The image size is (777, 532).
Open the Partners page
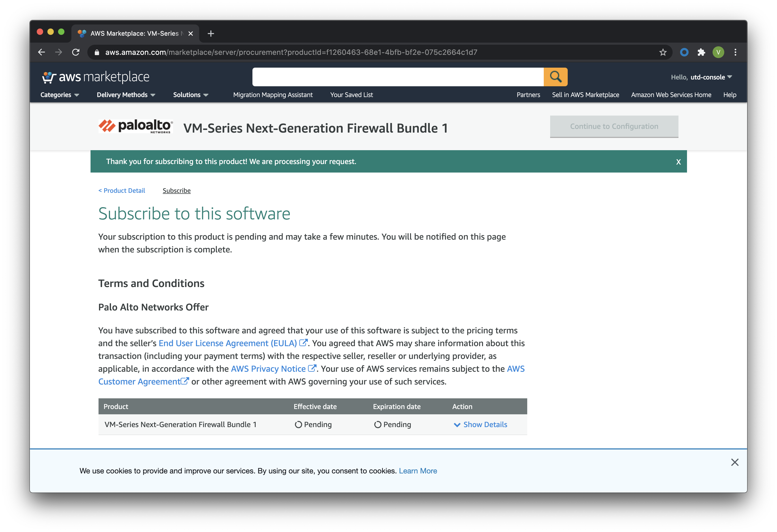click(528, 95)
